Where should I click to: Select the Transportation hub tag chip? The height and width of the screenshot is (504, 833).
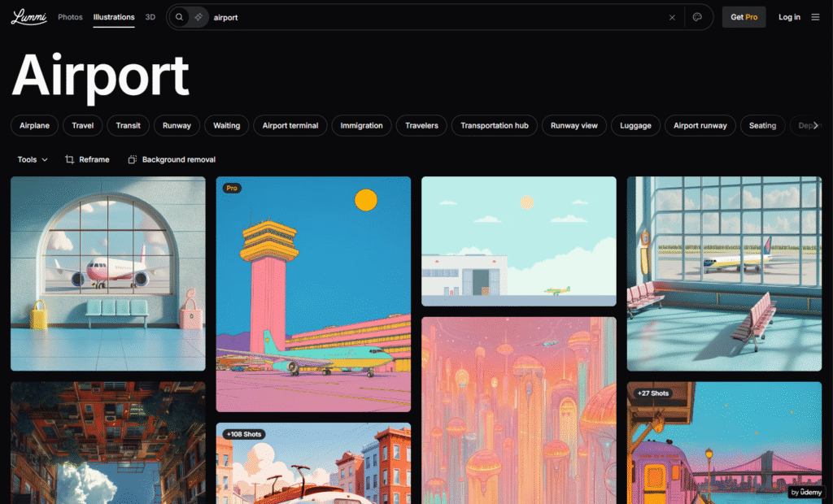[x=494, y=125]
